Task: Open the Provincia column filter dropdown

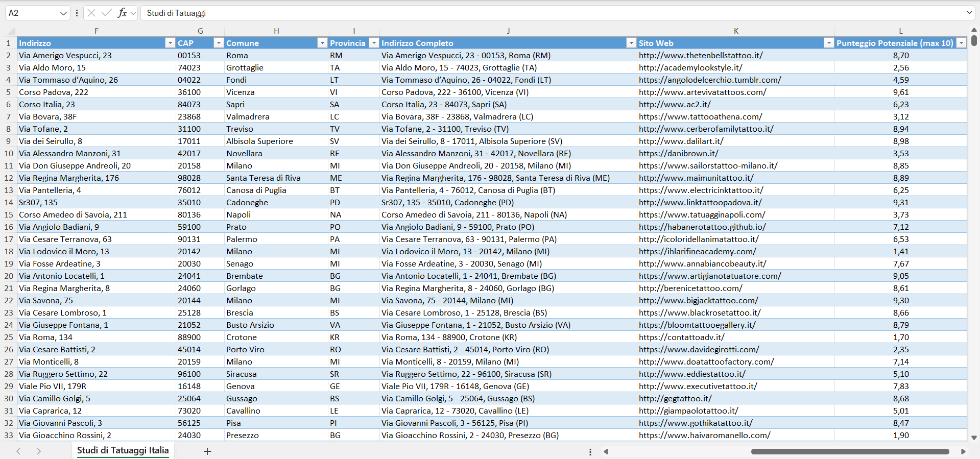Action: (374, 43)
